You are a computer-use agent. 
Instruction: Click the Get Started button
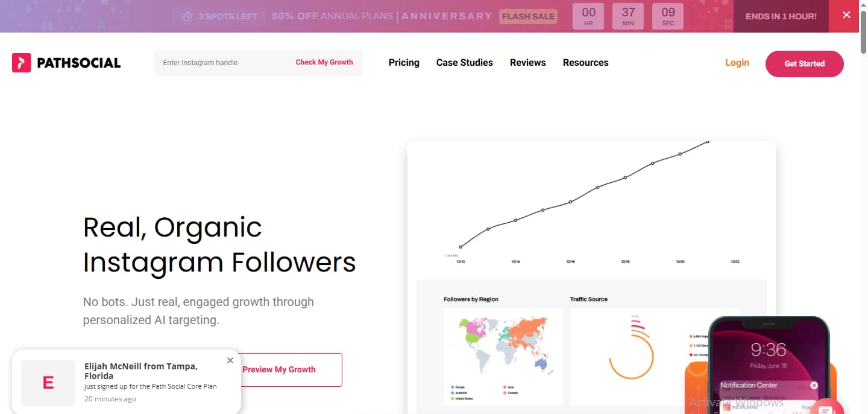tap(804, 63)
